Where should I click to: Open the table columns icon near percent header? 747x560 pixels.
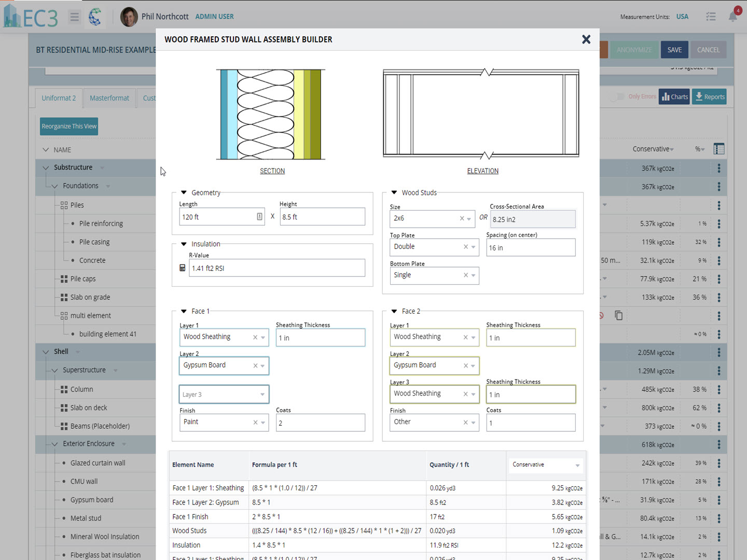[x=718, y=149]
